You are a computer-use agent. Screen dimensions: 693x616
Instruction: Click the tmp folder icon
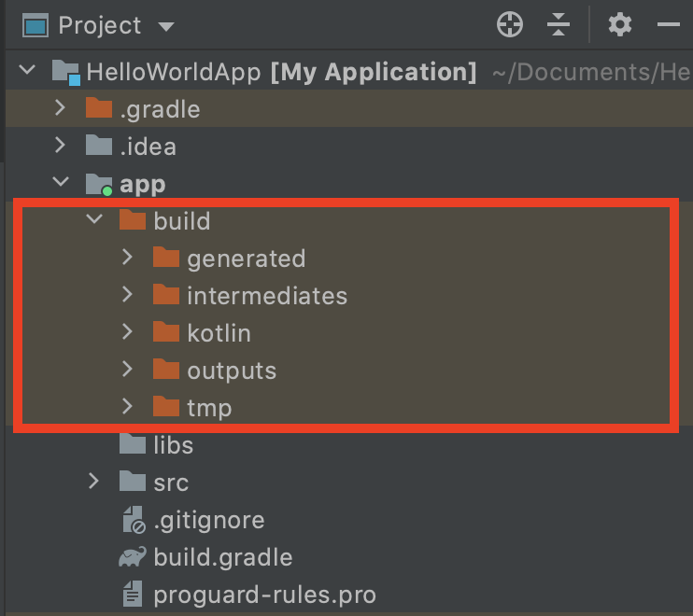166,406
